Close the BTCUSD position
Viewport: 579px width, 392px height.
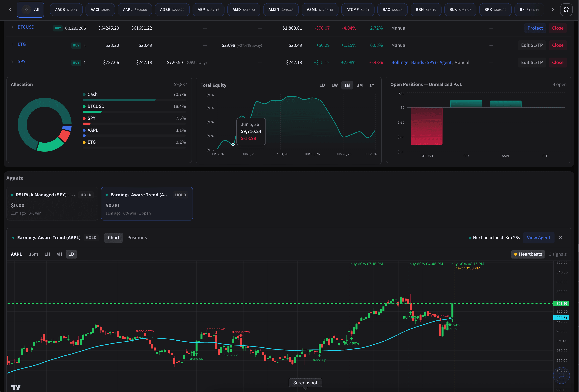557,28
